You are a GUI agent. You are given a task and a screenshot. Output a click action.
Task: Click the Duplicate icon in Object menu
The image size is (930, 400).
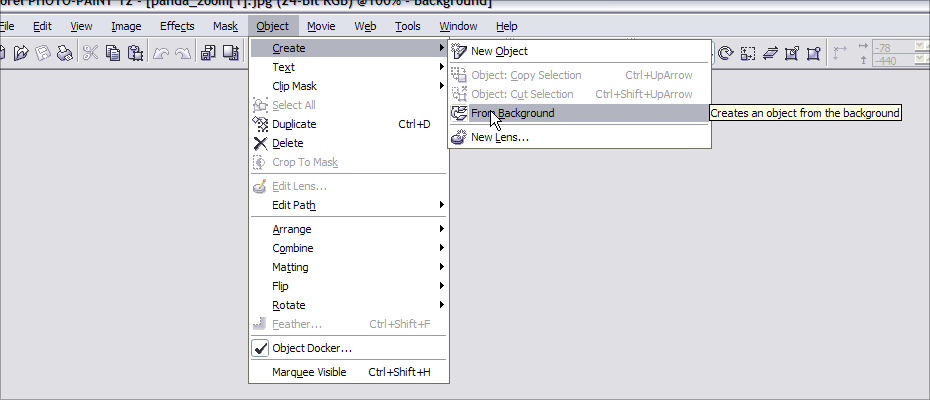[x=260, y=124]
